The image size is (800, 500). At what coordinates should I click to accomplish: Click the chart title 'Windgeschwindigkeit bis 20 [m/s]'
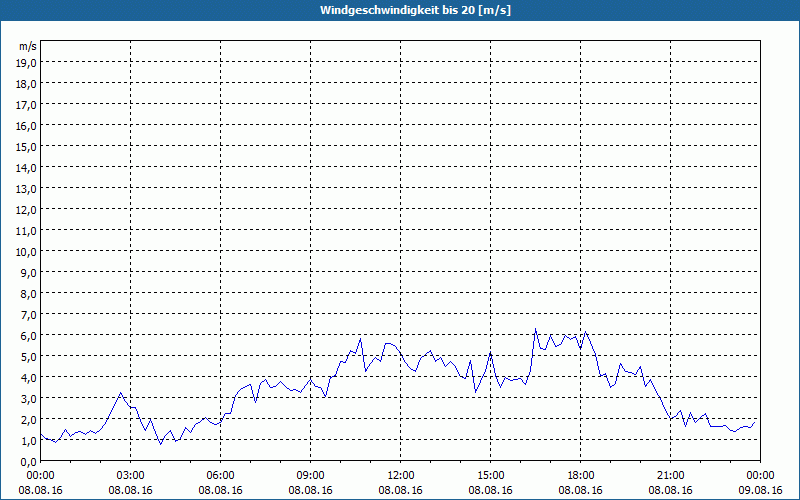(415, 10)
